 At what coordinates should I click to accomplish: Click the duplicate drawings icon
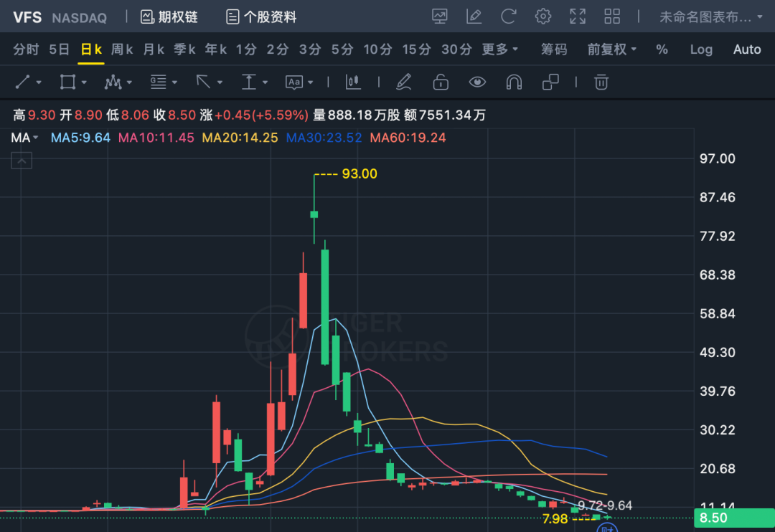pos(550,82)
